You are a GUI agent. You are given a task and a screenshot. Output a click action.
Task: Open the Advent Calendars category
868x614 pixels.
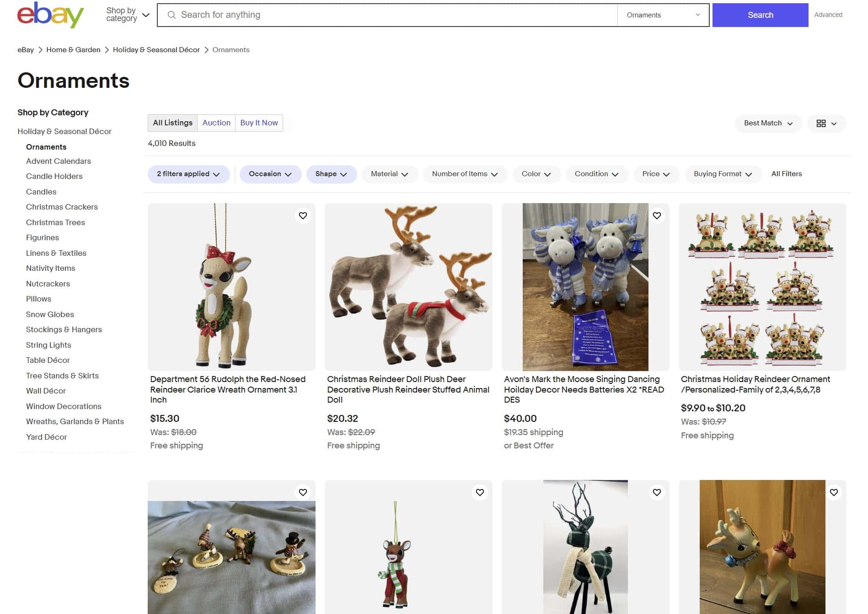[59, 162]
